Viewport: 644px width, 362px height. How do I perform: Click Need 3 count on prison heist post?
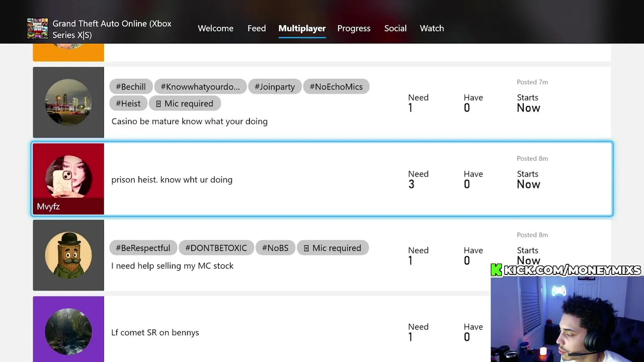pyautogui.click(x=418, y=179)
